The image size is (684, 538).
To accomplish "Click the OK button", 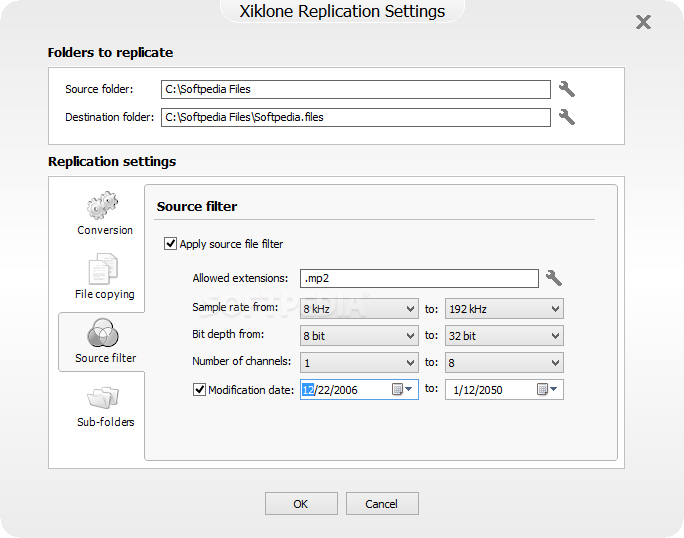I will (301, 504).
